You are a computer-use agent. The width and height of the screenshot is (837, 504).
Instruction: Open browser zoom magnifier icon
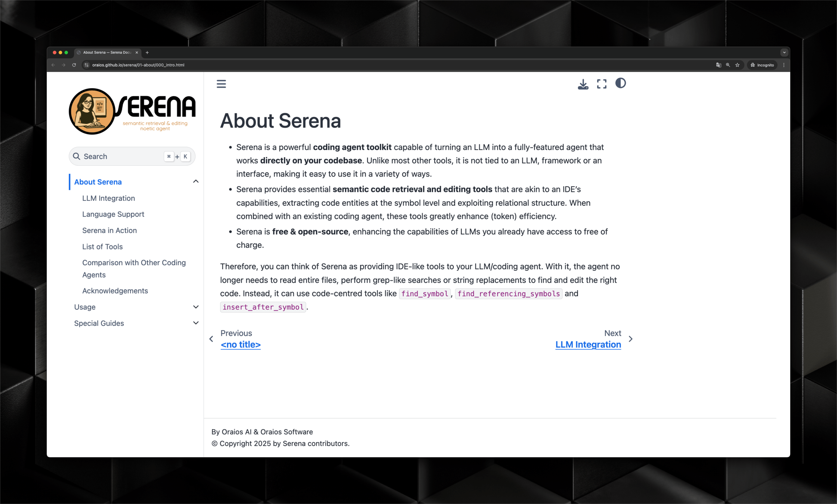tap(728, 65)
